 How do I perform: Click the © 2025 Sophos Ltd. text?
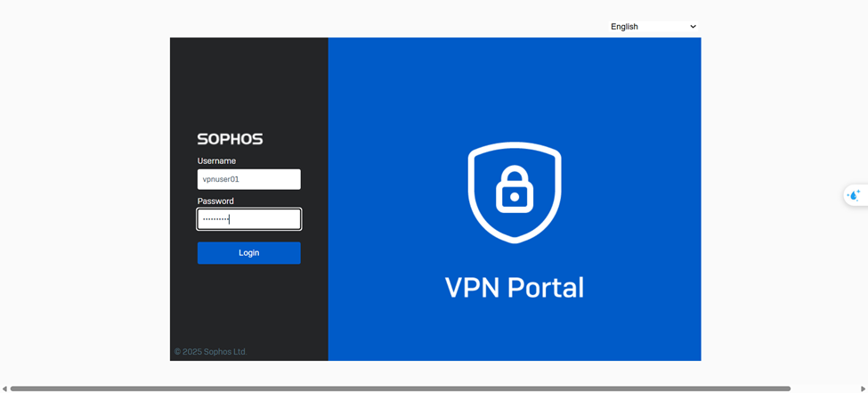[210, 352]
